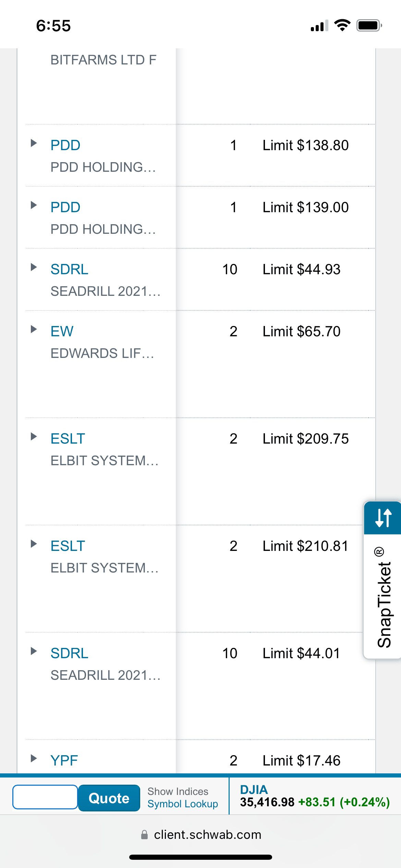Open the SnapTicket side tab
The width and height of the screenshot is (401, 868).
tap(384, 596)
